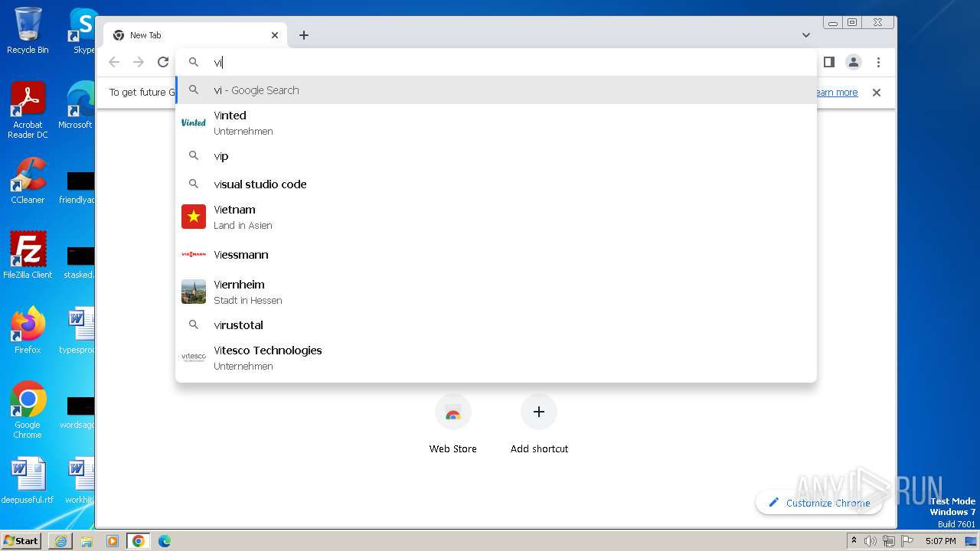This screenshot has height=551, width=980.
Task: Go forward with the forward arrow
Action: (139, 62)
